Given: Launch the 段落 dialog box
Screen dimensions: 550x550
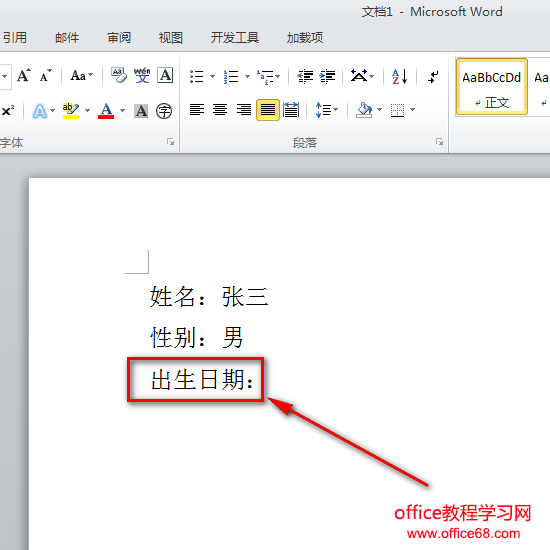Looking at the screenshot, I should 440,142.
